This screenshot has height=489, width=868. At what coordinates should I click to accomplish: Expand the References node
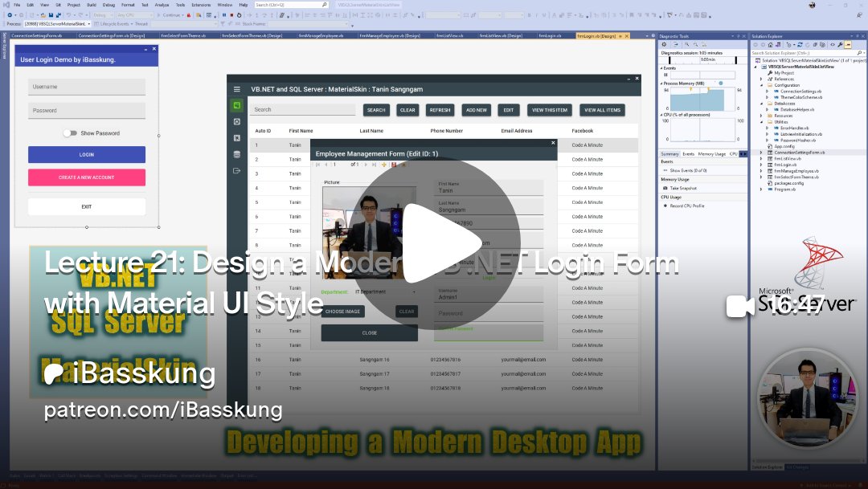click(762, 79)
